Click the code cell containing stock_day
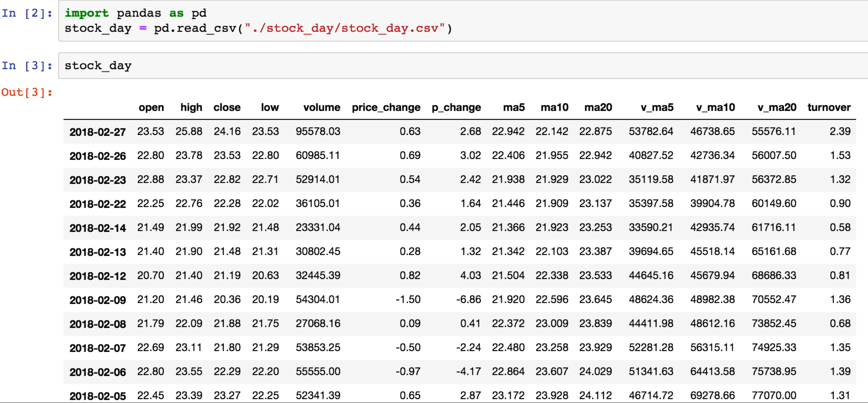 click(x=463, y=65)
